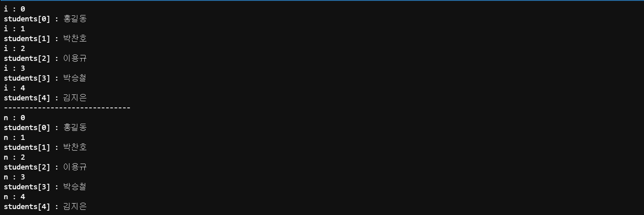
Task: Click the 'i : 4' output line
Action: click(15, 88)
